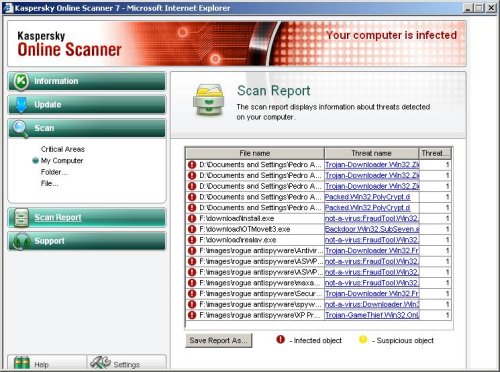
Task: Click Kaspersky Online Scanner logo text
Action: (69, 44)
